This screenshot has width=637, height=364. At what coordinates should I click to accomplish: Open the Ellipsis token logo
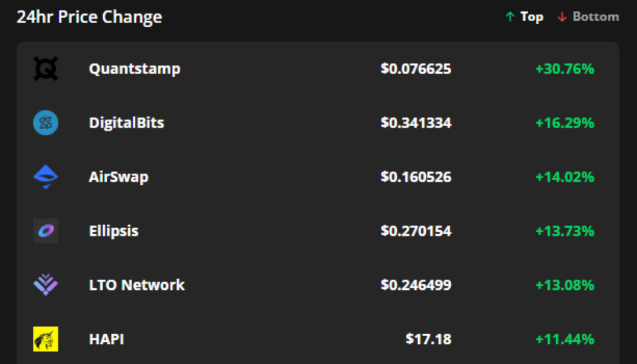click(x=46, y=231)
